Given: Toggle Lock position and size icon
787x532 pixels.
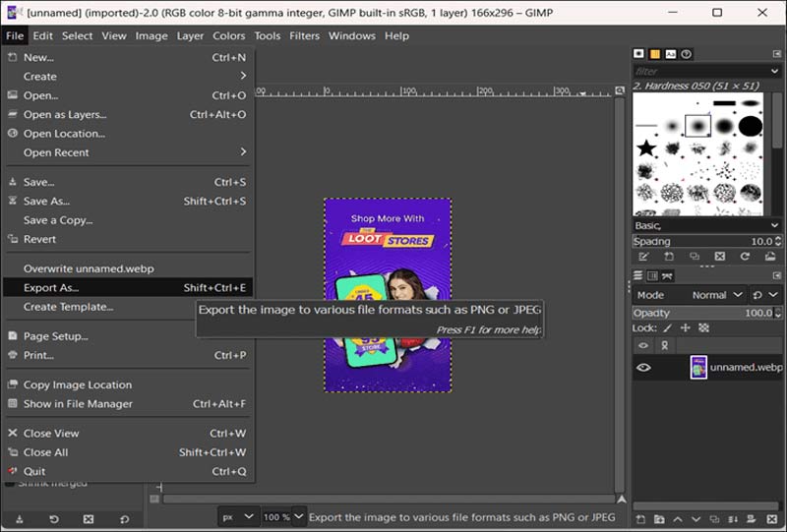Looking at the screenshot, I should [x=685, y=328].
